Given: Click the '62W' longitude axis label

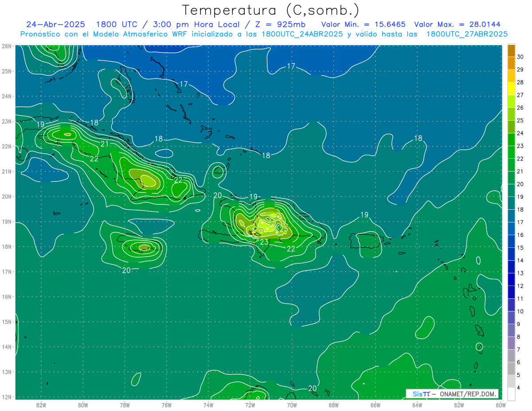Looking at the screenshot, I should [458, 405].
